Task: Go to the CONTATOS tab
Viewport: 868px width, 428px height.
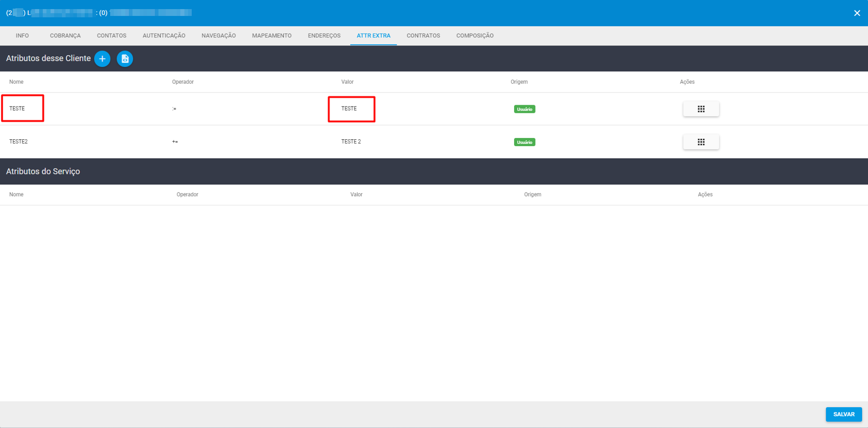Action: point(112,36)
